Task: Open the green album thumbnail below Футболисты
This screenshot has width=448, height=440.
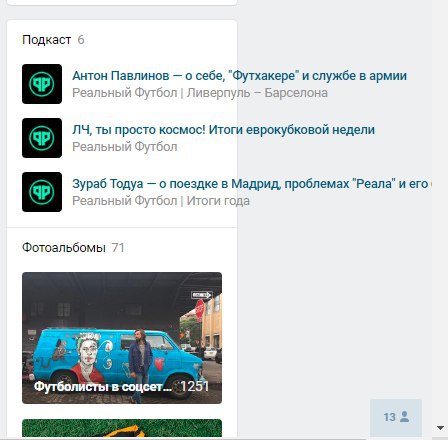Action: pos(122,428)
